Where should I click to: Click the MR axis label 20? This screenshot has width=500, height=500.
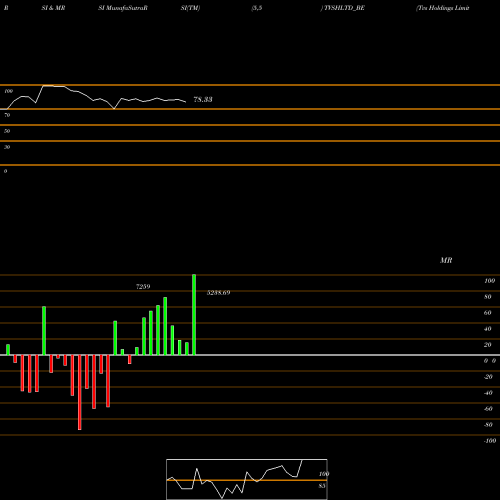pyautogui.click(x=488, y=345)
